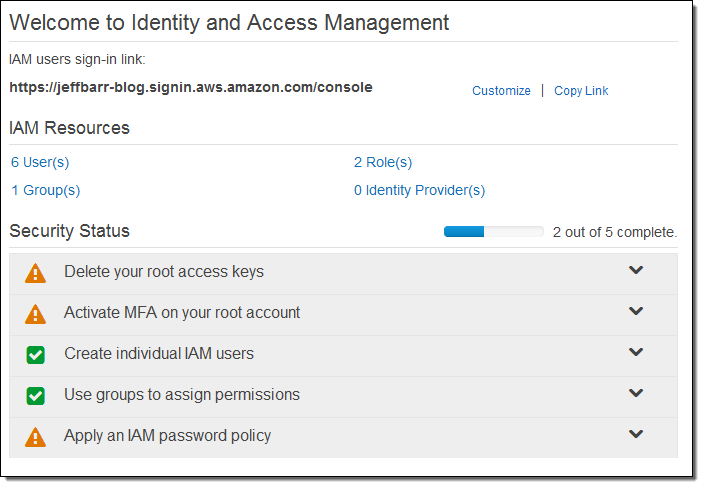The height and width of the screenshot is (488, 704).
Task: Open the 0 Identity Provider(s) link
Action: click(x=419, y=190)
